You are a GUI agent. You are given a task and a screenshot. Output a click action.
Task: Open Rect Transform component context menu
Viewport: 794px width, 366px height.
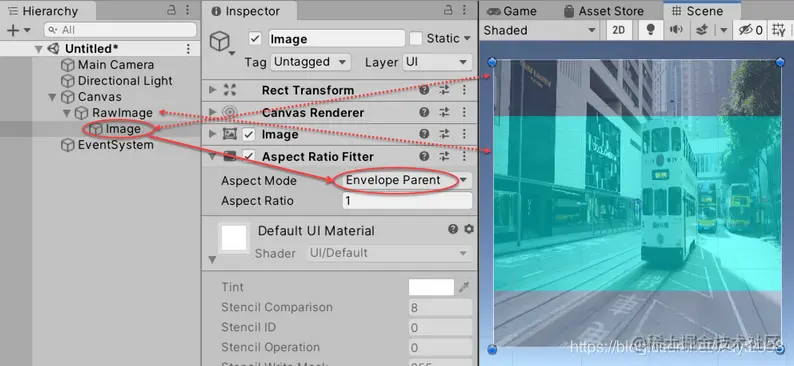[x=464, y=90]
